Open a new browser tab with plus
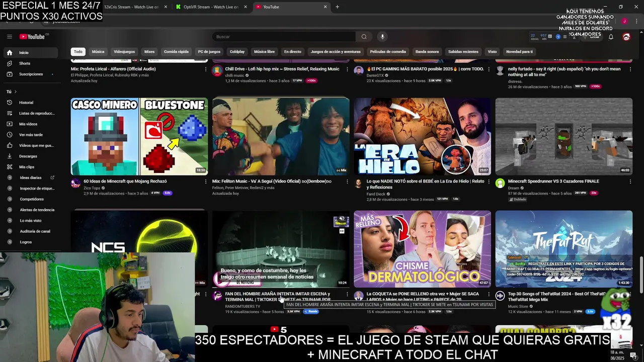Image resolution: width=644 pixels, height=362 pixels. point(337,7)
